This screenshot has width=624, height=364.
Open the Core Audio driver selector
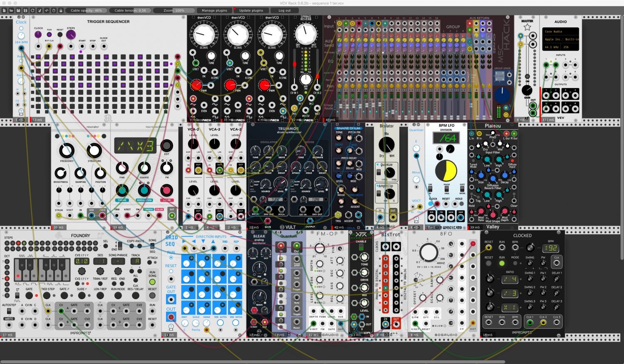click(561, 32)
